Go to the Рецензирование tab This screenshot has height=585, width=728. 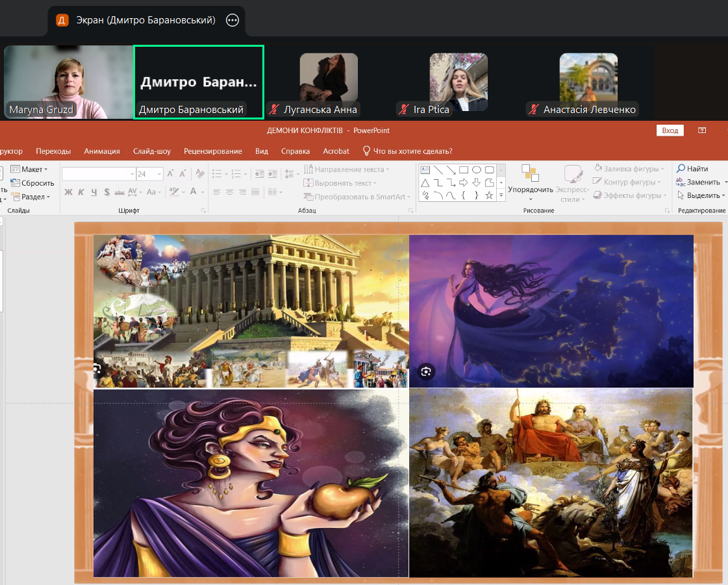[213, 151]
